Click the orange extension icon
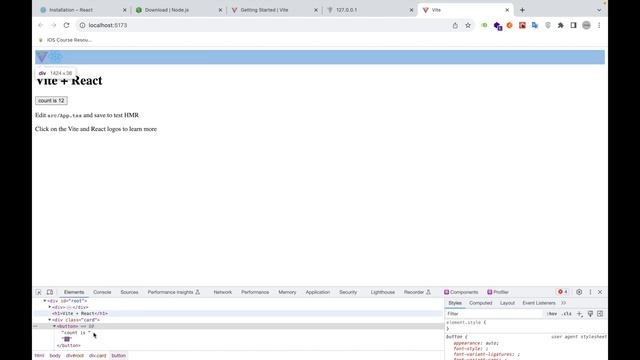Screen dimensions: 640x360 click(x=509, y=25)
